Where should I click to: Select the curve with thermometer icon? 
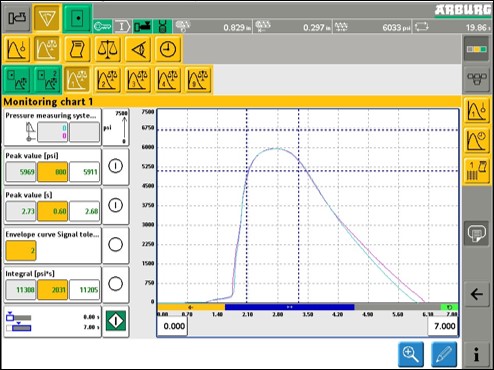point(17,50)
